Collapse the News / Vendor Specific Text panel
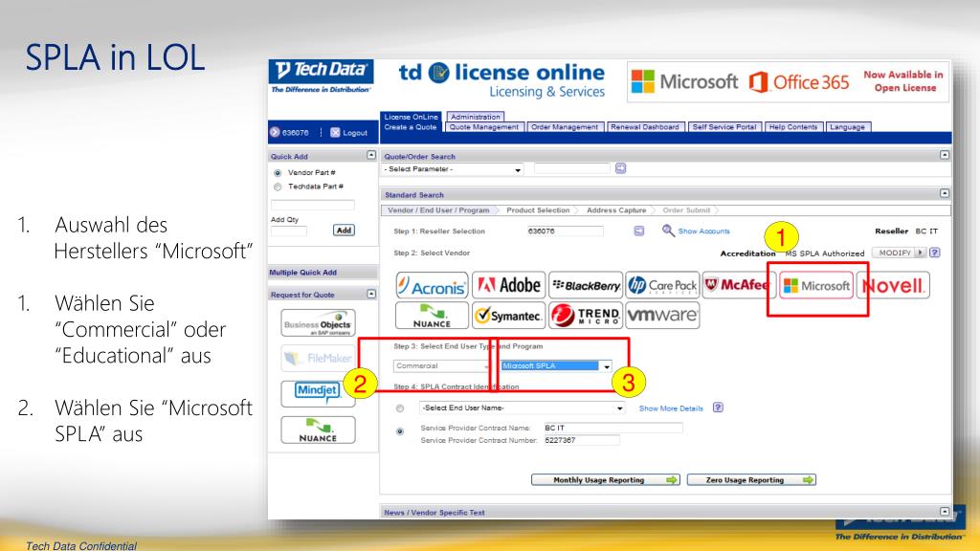The width and height of the screenshot is (980, 551). click(x=945, y=512)
